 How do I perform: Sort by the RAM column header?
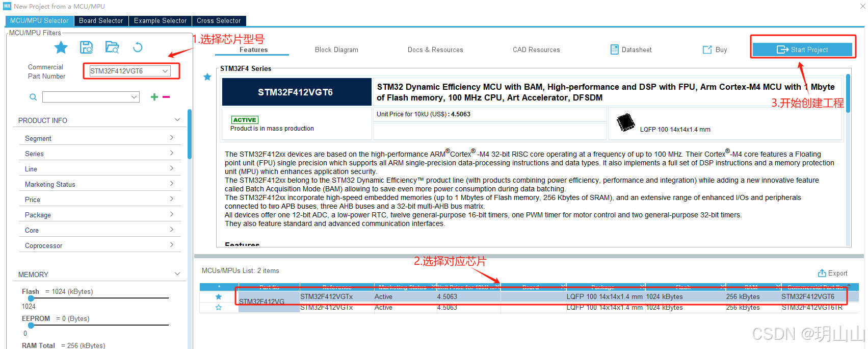click(x=753, y=287)
